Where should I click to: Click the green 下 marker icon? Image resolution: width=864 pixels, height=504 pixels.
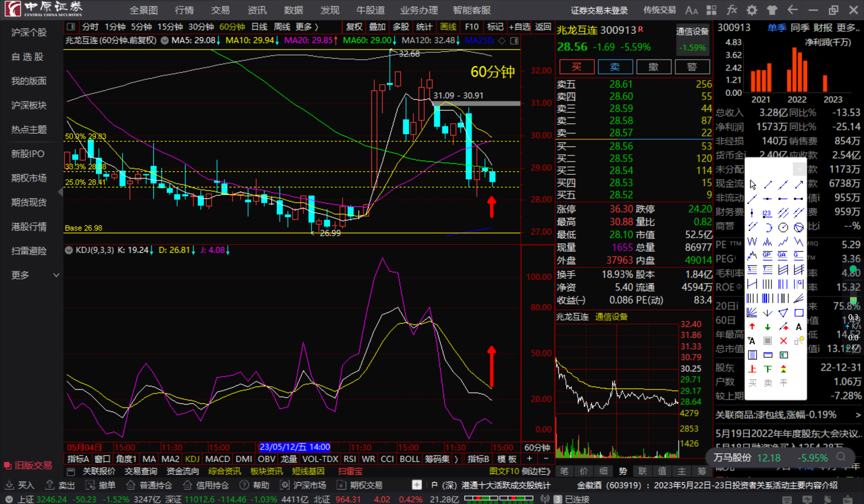(x=767, y=369)
